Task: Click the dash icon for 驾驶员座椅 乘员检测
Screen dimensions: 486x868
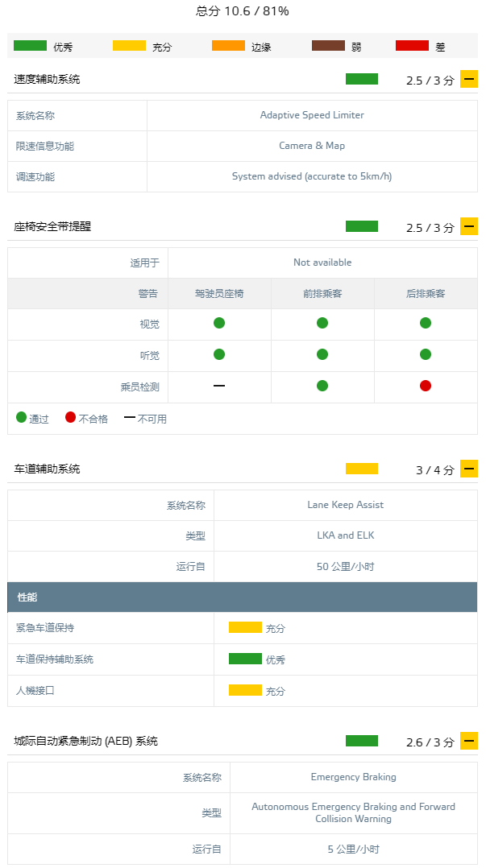Action: [219, 386]
